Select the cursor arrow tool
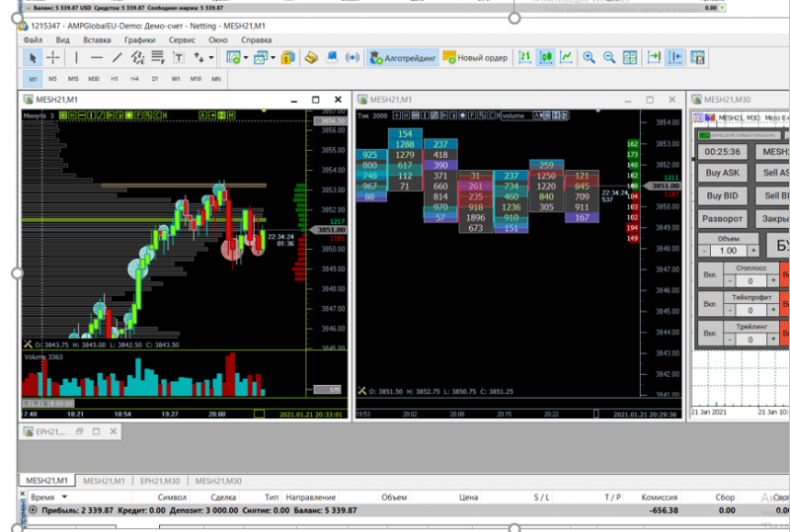Image resolution: width=790 pixels, height=532 pixels. 33,58
